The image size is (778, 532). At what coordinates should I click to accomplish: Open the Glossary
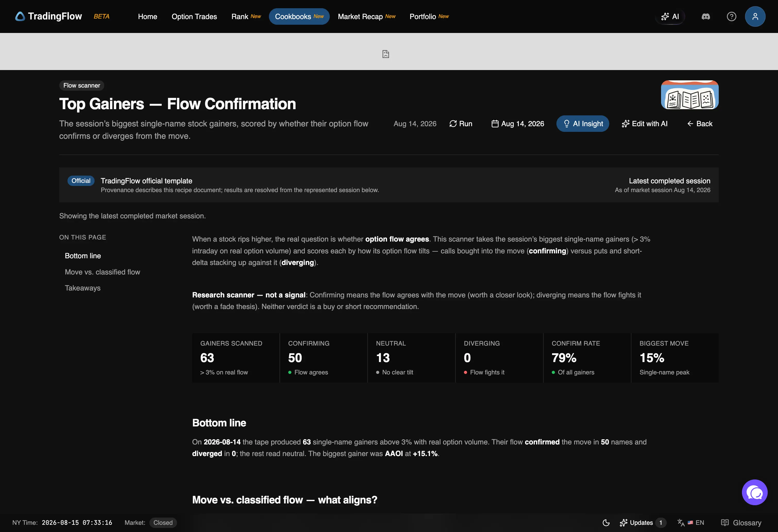(741, 523)
